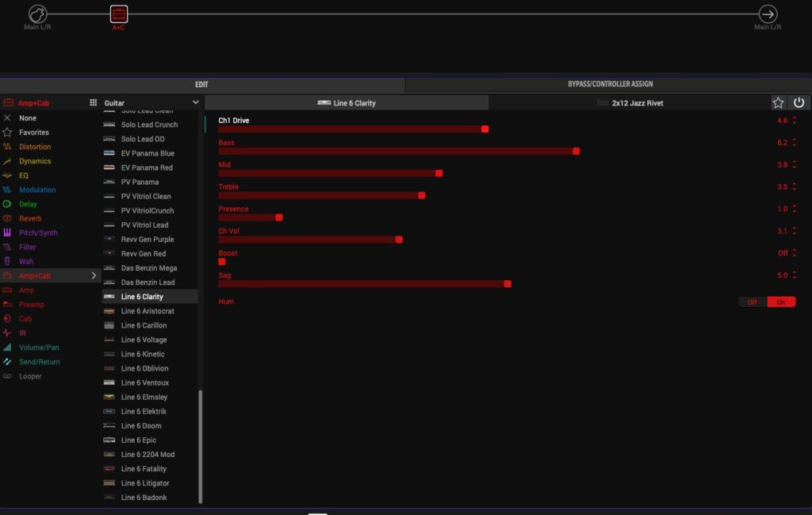The width and height of the screenshot is (812, 515).
Task: Click the Bass slider bar
Action: 396,151
